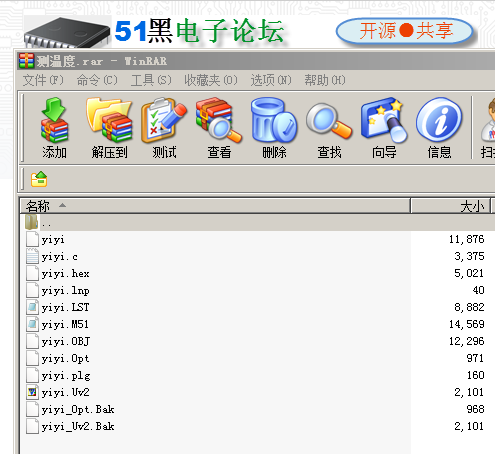
Task: Click the size value 12,296
Action: (466, 341)
